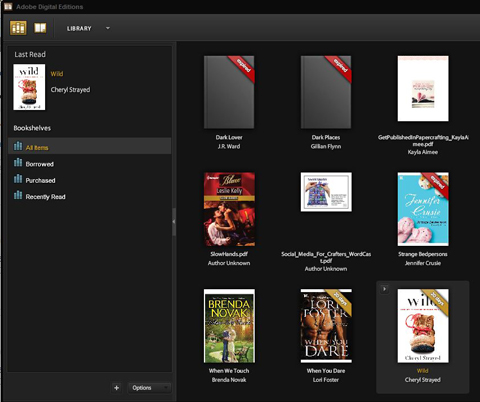Select the SlowHands.pdf book cover
Image resolution: width=480 pixels, height=402 pixels.
click(x=229, y=209)
